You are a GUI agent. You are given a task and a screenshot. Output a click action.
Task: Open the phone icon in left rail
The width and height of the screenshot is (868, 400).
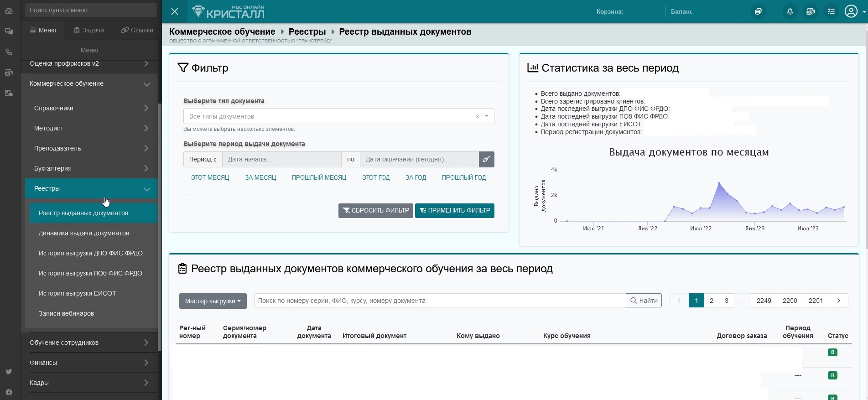tap(9, 52)
